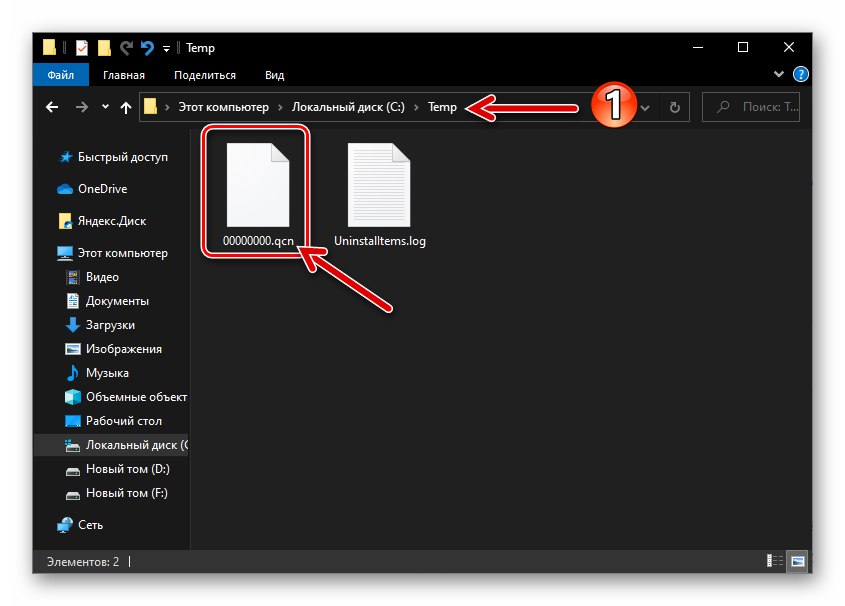Image resolution: width=845 pixels, height=606 pixels.
Task: Click the Properties quick access icon
Action: click(x=82, y=48)
